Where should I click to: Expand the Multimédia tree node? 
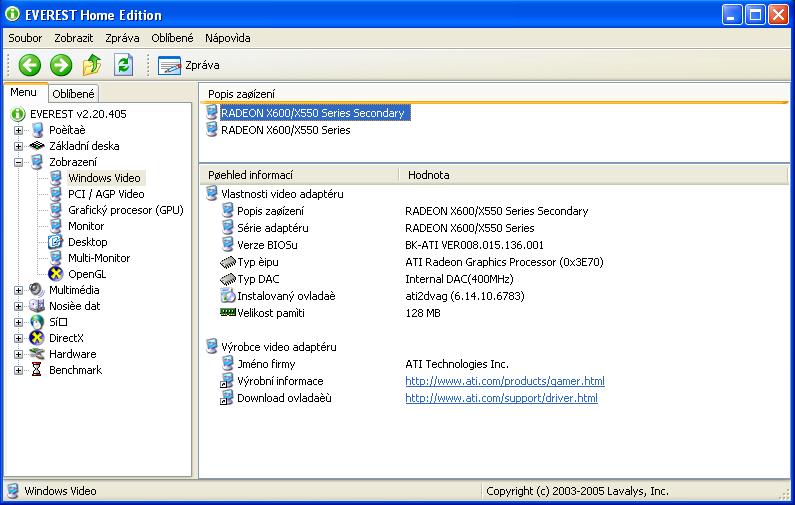(x=19, y=290)
